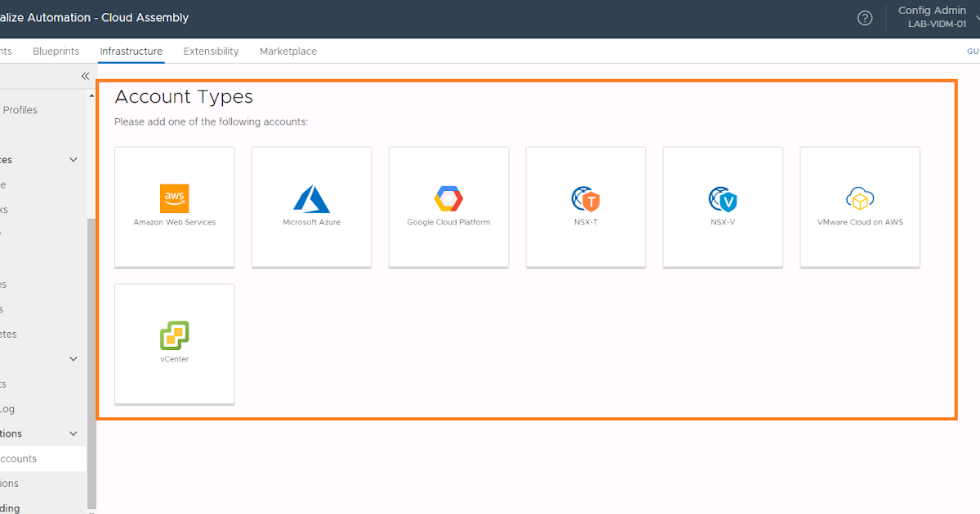Expand the middle sidebar section chevron
Viewport: 980px width, 514px height.
click(x=73, y=358)
